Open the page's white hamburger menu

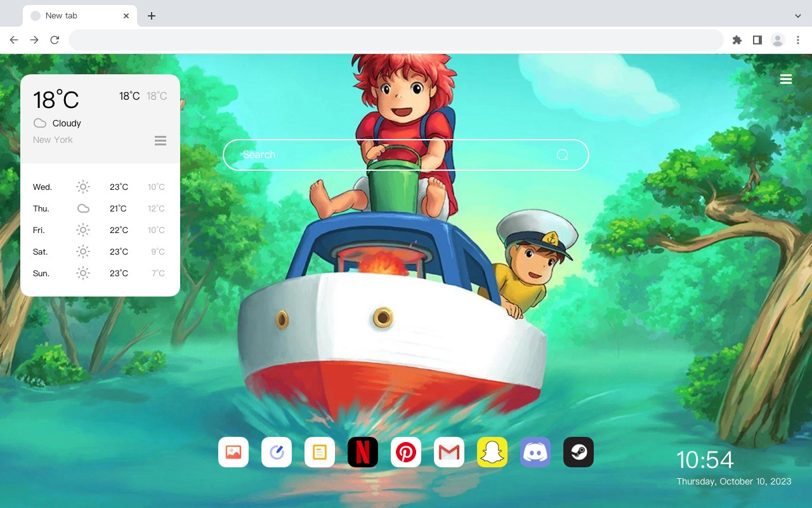[786, 79]
